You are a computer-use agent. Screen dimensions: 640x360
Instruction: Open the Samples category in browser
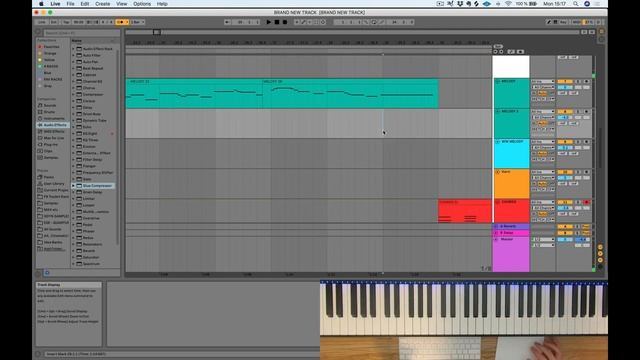point(53,158)
